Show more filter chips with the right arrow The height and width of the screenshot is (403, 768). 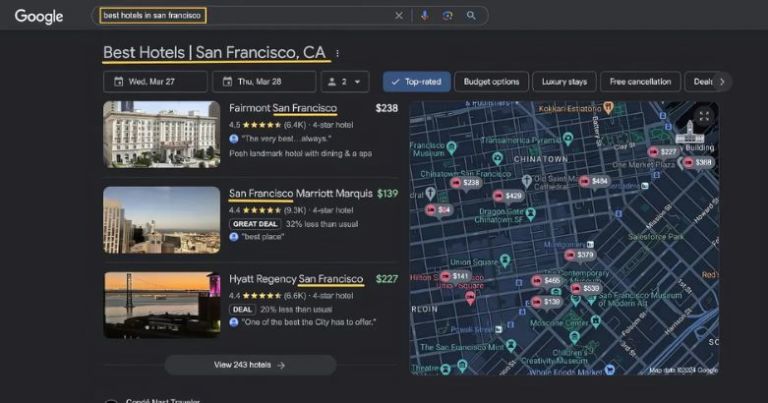(x=722, y=82)
